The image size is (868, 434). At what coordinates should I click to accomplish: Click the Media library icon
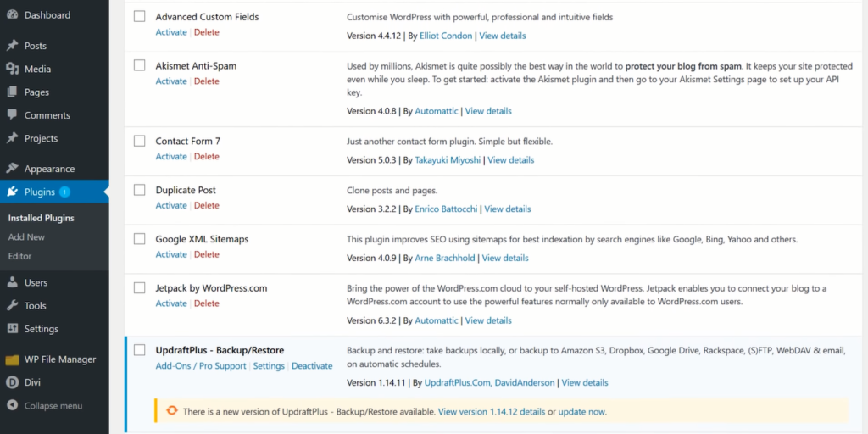(x=12, y=69)
